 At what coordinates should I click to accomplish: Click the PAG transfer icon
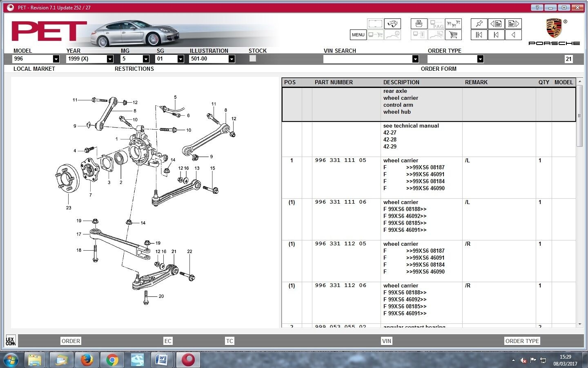coord(436,24)
